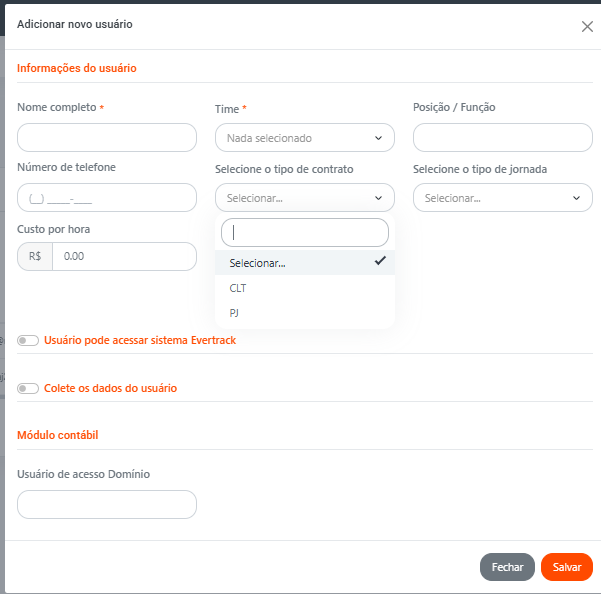601x594 pixels.
Task: Toggle Colete os dados do usuário switch
Action: click(x=28, y=388)
